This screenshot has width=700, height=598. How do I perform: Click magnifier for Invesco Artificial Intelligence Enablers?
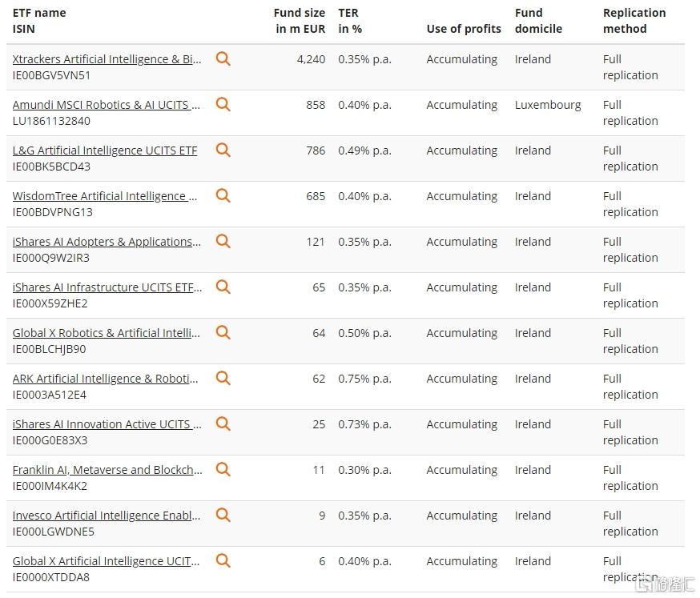click(223, 515)
